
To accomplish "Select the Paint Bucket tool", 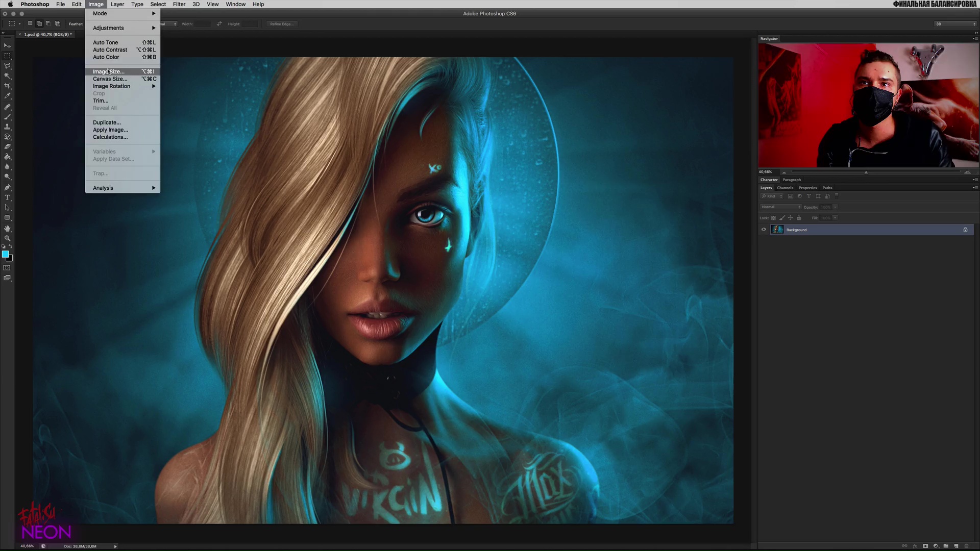I will tap(7, 157).
